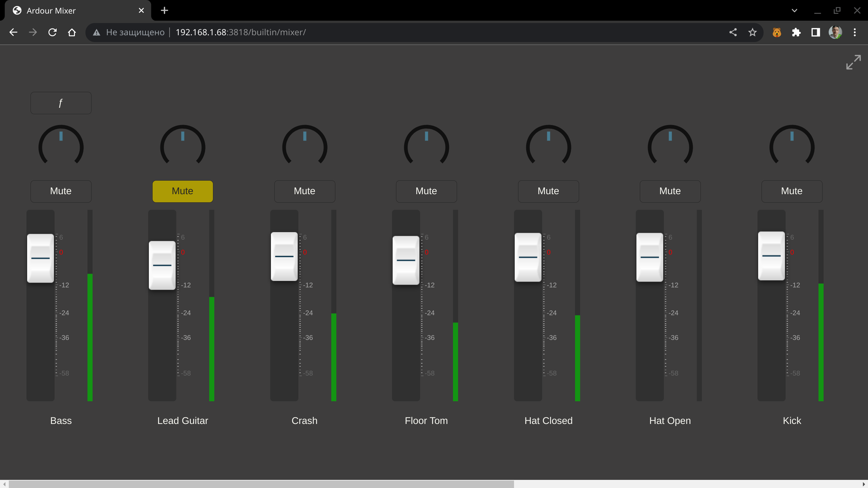The height and width of the screenshot is (488, 868).
Task: Go to the browser home page
Action: (72, 32)
